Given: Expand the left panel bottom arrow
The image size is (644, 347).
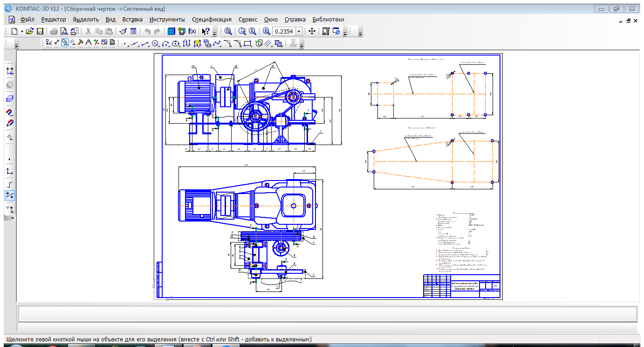Looking at the screenshot, I should point(13,218).
